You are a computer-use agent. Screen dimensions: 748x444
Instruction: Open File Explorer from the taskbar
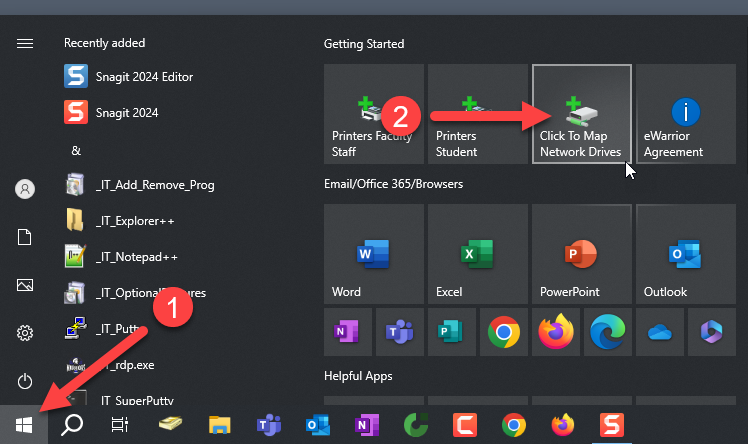point(221,425)
